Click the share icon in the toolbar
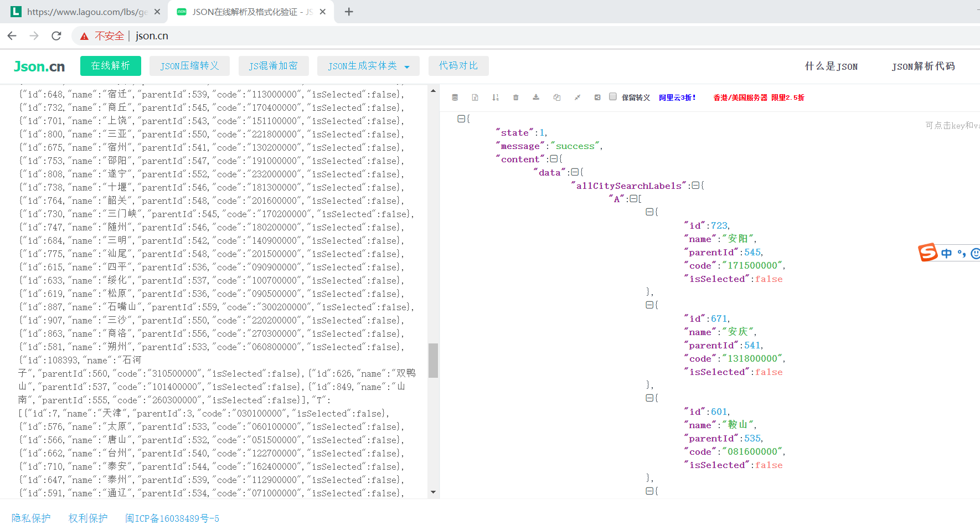Screen dimensions: 980x524 [x=597, y=97]
